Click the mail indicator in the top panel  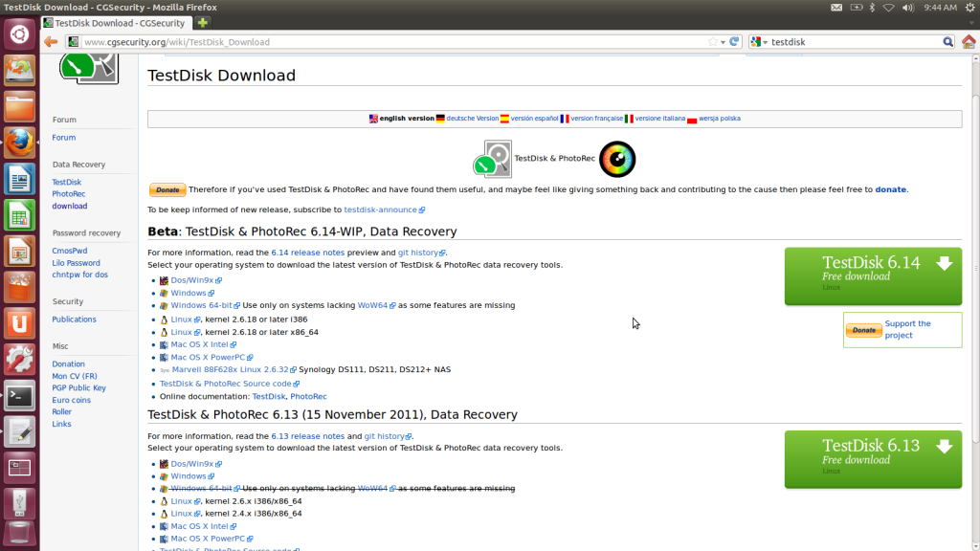(x=836, y=8)
